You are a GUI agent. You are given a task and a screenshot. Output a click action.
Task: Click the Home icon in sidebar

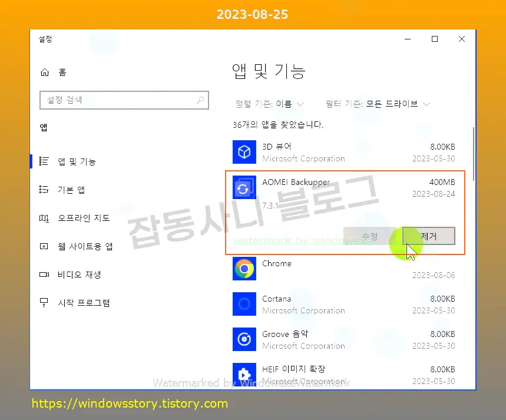[45, 72]
